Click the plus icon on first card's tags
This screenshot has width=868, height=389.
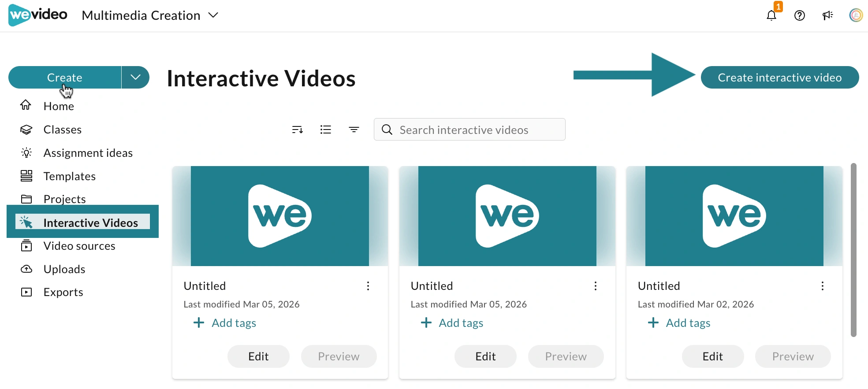(199, 323)
